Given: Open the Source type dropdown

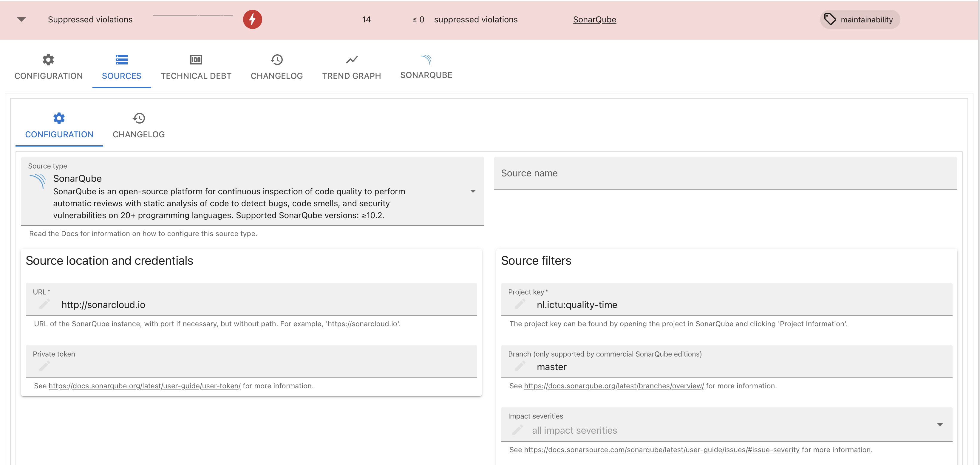Looking at the screenshot, I should (252, 191).
